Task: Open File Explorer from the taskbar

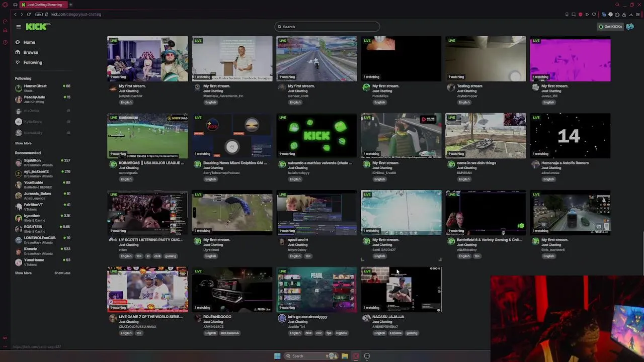Action: pyautogui.click(x=345, y=356)
